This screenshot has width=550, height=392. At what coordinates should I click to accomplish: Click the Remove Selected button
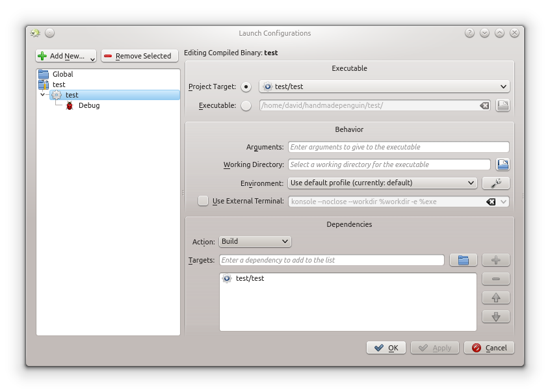tap(139, 56)
